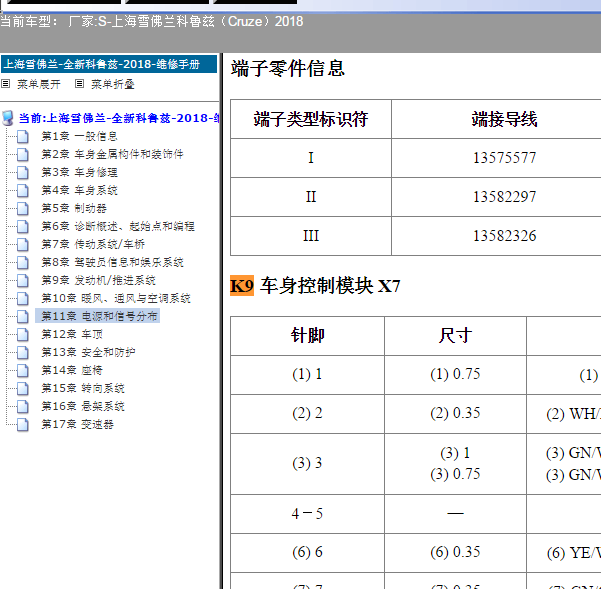Click the computer icon beside 当前:上海雪佛兰
The image size is (601, 589).
(x=8, y=118)
